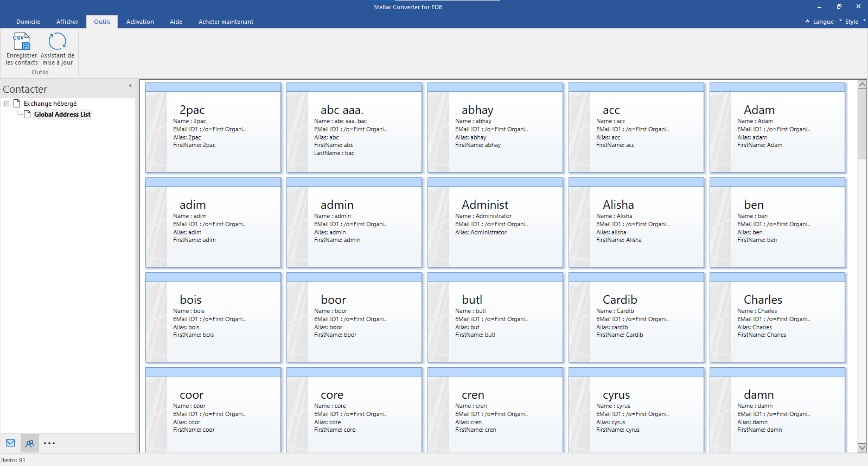Screen dimensions: 868x466
Task: Click 'LastName : bac' text
Action: click(x=334, y=154)
